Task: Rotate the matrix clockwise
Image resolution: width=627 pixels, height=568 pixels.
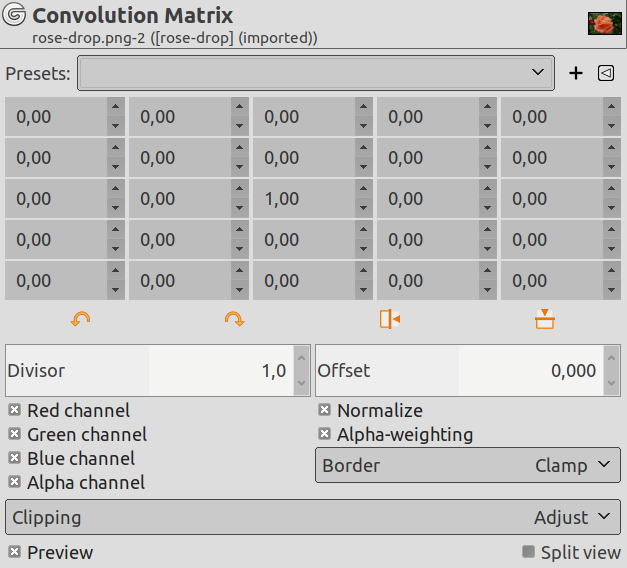Action: 235,320
